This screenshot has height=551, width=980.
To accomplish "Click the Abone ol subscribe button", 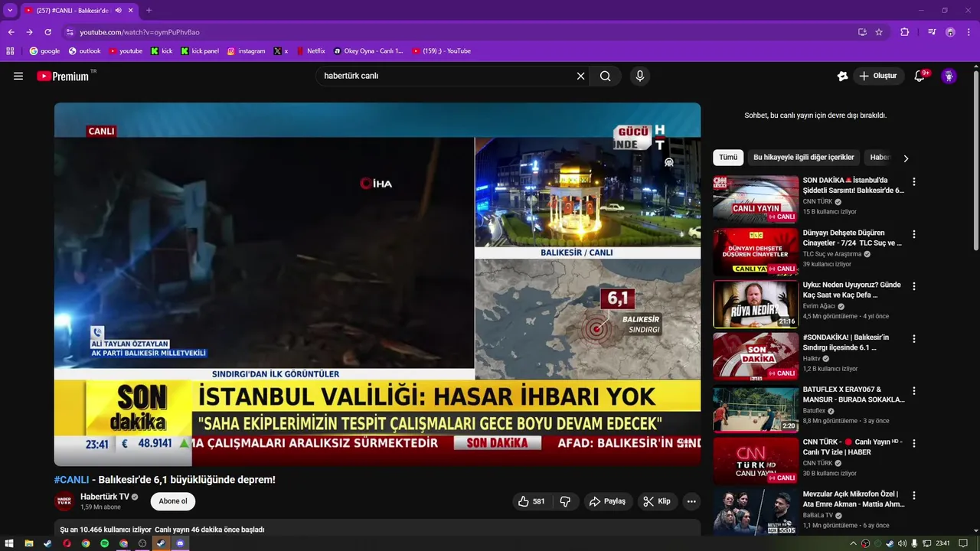I will (173, 501).
